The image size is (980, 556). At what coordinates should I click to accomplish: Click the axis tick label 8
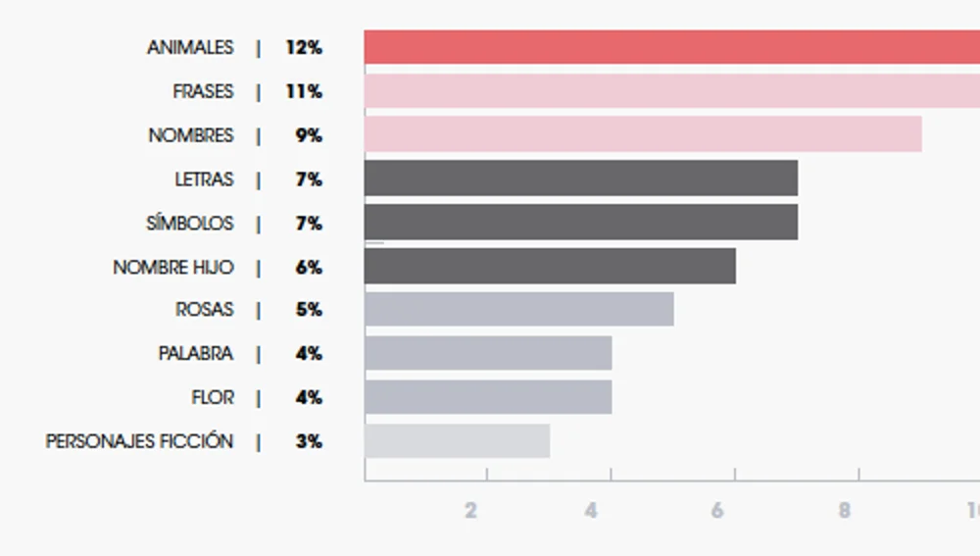[x=844, y=511]
